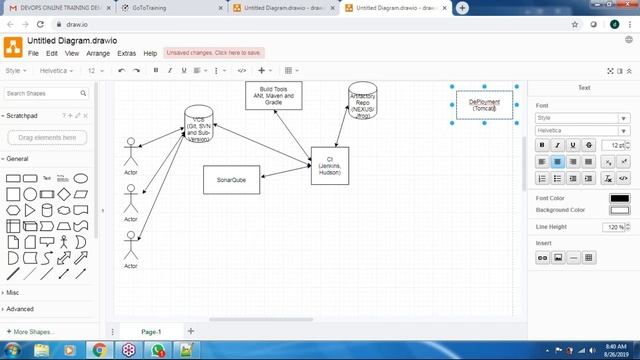Select the Cloud shape in General palette
Screen dimensions: 640x360
64,210
